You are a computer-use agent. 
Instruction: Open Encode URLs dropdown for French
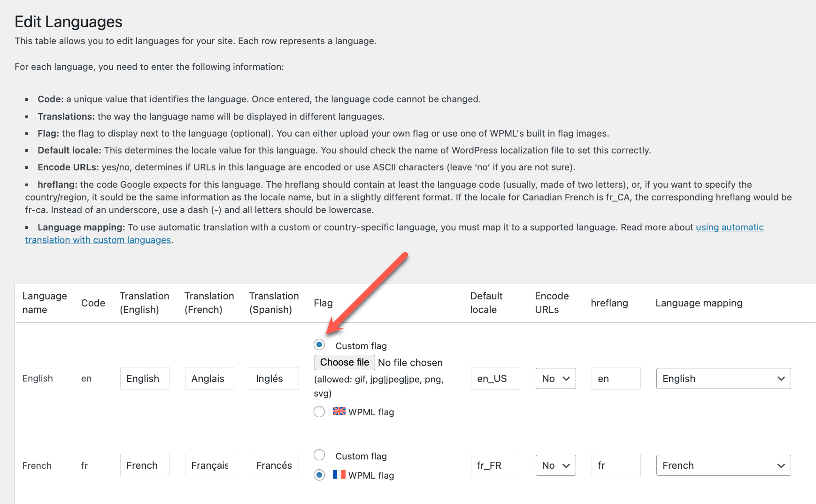click(x=555, y=465)
